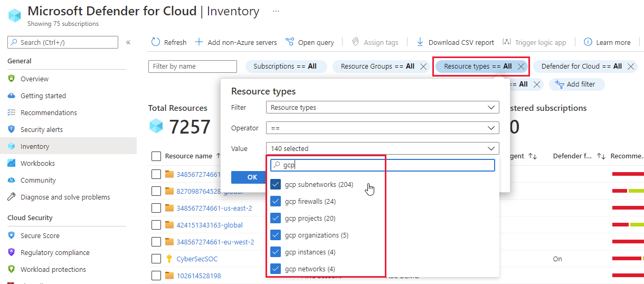Viewport: 644px width, 284px height.
Task: Click the Secure Score shield icon
Action: coord(12,235)
